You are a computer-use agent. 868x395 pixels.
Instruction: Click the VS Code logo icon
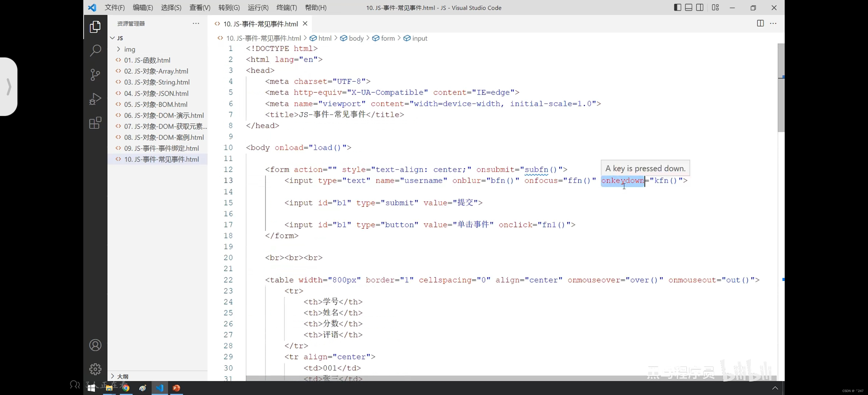(x=92, y=7)
